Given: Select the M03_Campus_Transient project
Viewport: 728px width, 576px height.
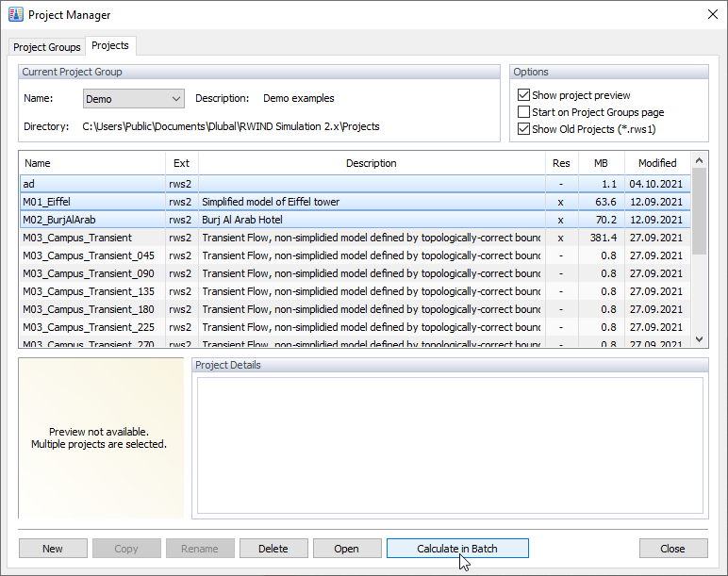Looking at the screenshot, I should click(x=356, y=238).
